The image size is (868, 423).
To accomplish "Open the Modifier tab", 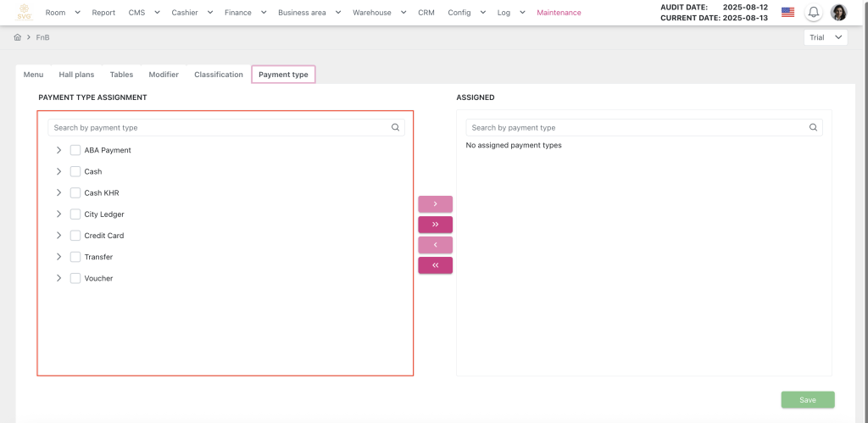I will point(164,75).
